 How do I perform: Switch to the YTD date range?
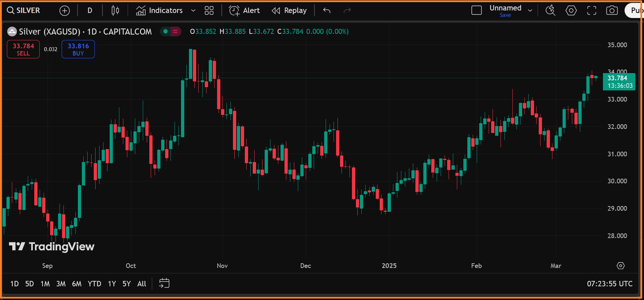(x=94, y=284)
